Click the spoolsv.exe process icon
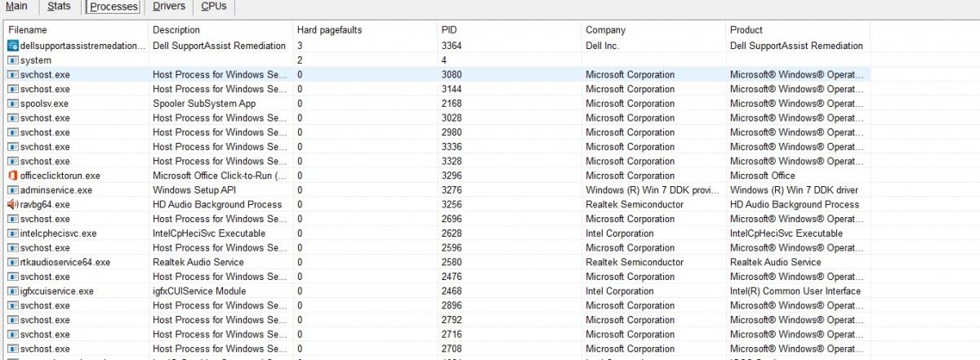The width and height of the screenshot is (980, 360). click(x=12, y=104)
